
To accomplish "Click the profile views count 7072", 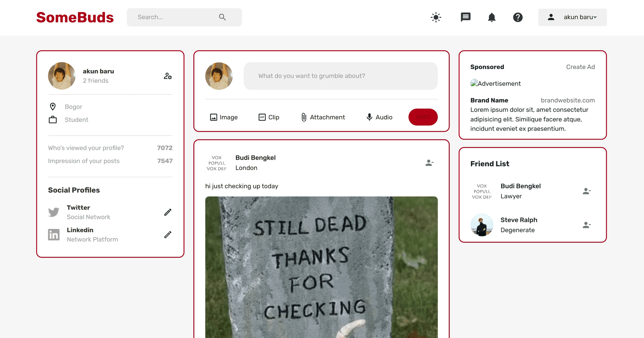I will [x=165, y=148].
